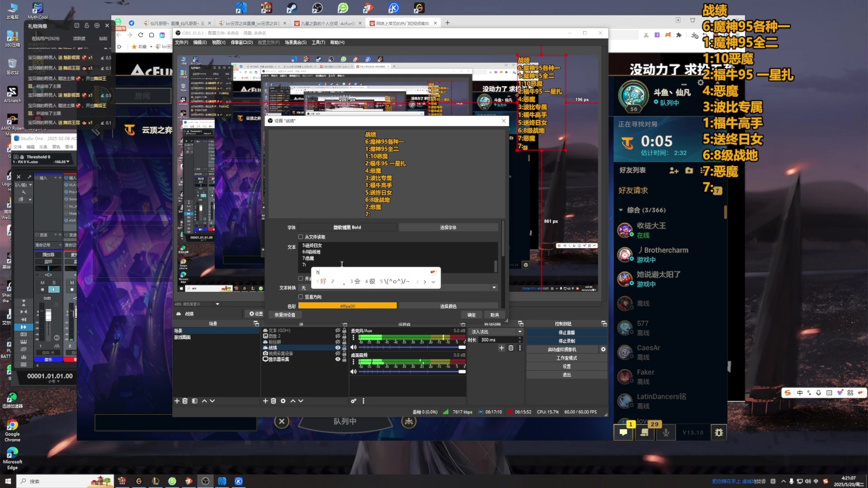Expand IME candidate list chevron
Image resolution: width=868 pixels, height=488 pixels.
[x=433, y=282]
